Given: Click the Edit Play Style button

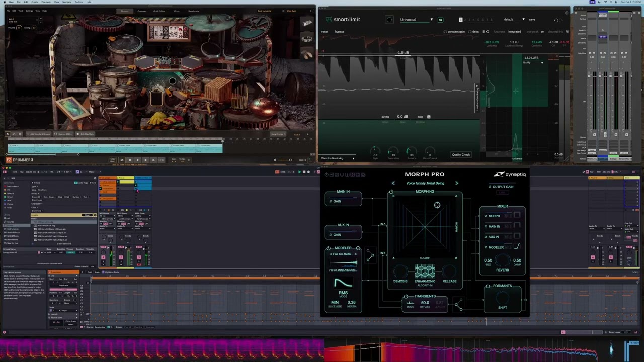Looking at the screenshot, I should pyautogui.click(x=86, y=134).
